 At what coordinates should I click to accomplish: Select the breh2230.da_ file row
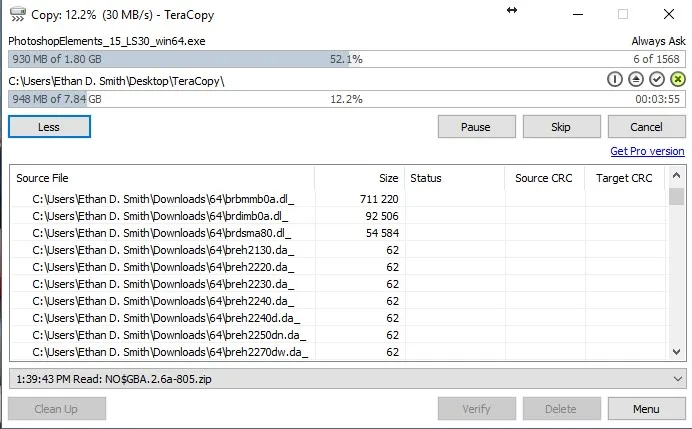338,284
